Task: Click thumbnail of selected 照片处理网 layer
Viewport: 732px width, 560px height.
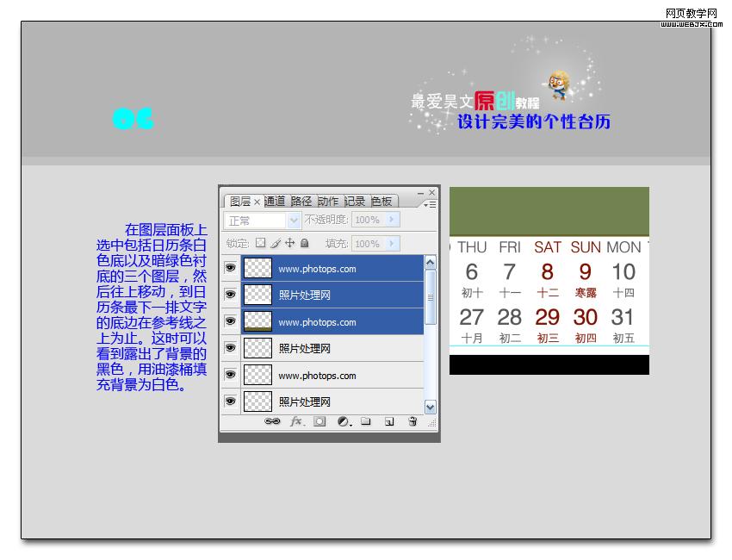Action: 257,295
